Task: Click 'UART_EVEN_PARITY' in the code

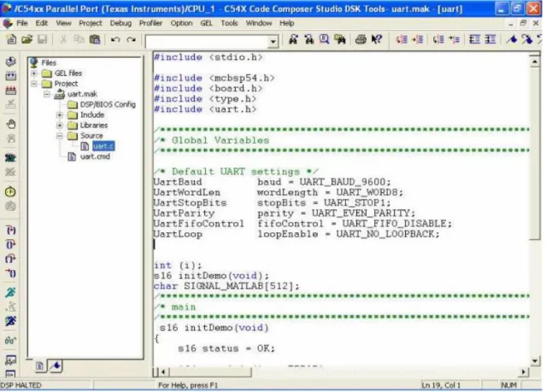Action: click(361, 213)
